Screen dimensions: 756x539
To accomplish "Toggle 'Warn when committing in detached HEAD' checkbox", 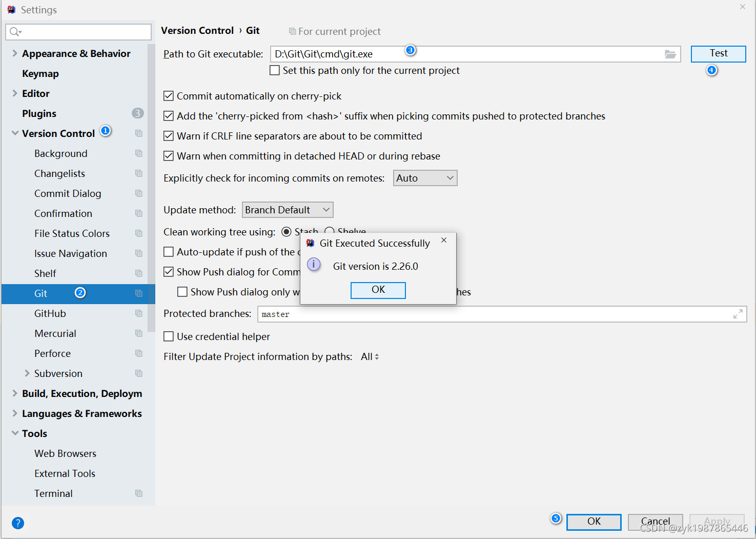I will tap(169, 156).
